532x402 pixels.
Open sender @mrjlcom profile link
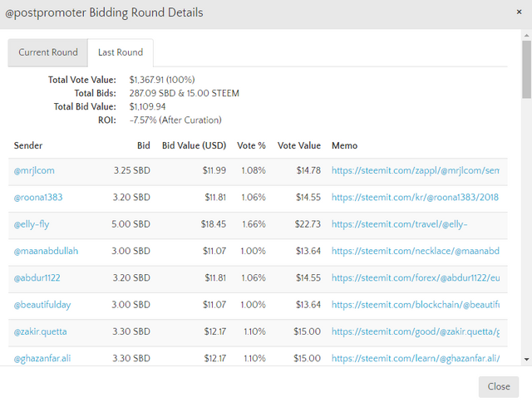[34, 171]
